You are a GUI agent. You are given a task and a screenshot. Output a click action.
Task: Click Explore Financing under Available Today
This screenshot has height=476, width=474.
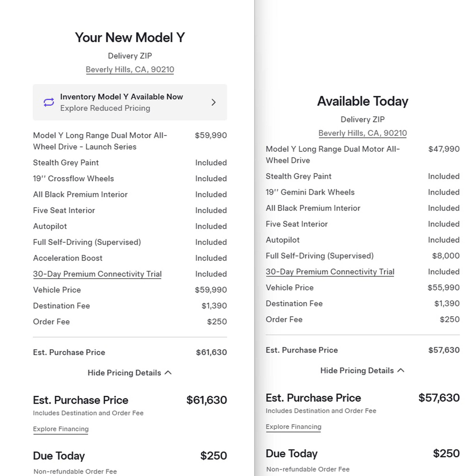[293, 426]
